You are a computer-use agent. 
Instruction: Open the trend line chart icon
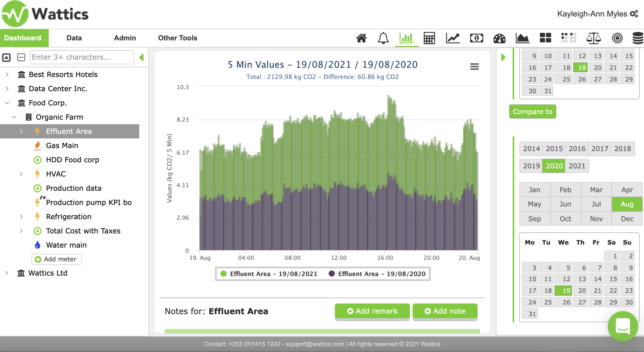tap(453, 38)
